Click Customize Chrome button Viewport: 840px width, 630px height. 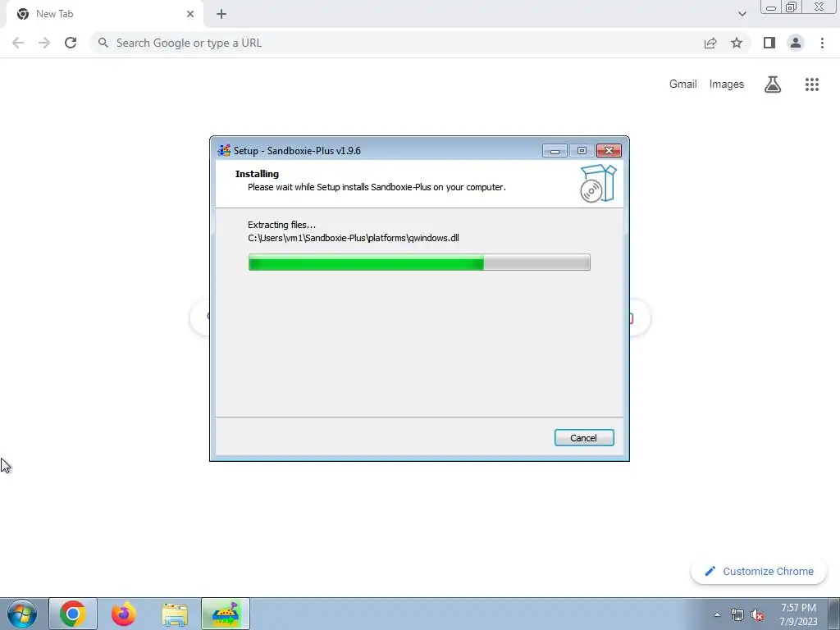[759, 571]
